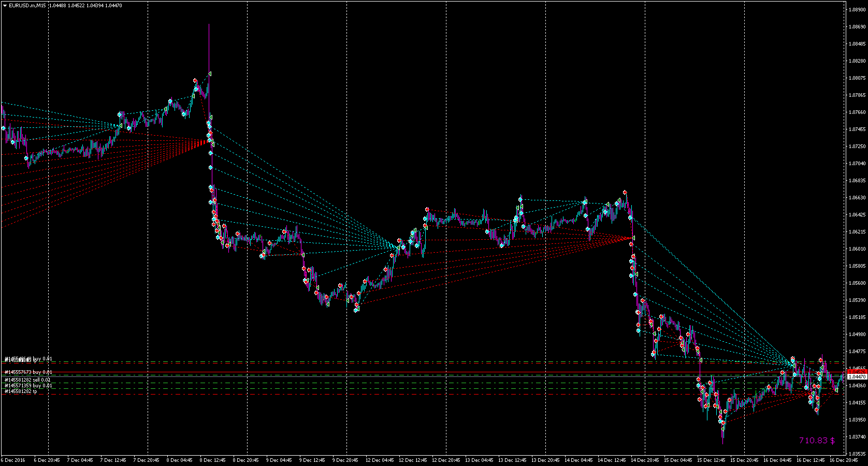Click order label #145581282 sell 0.01
This screenshot has height=466, width=868.
click(x=28, y=380)
